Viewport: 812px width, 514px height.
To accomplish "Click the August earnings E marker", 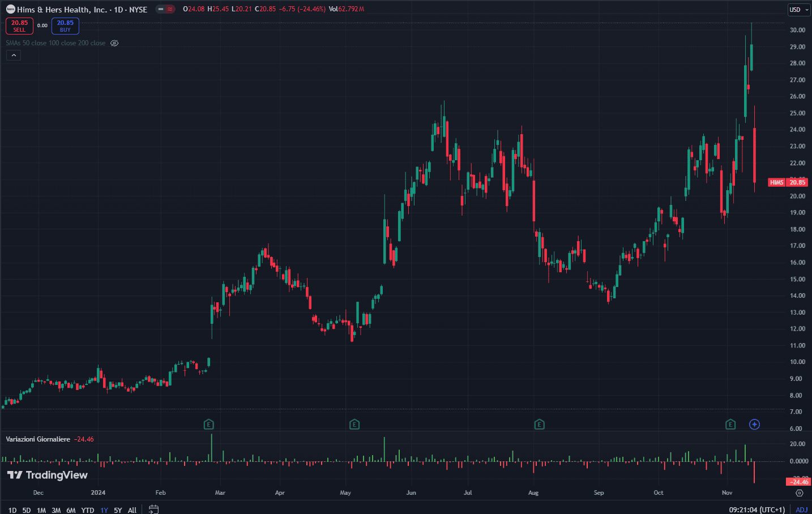I will pos(539,424).
